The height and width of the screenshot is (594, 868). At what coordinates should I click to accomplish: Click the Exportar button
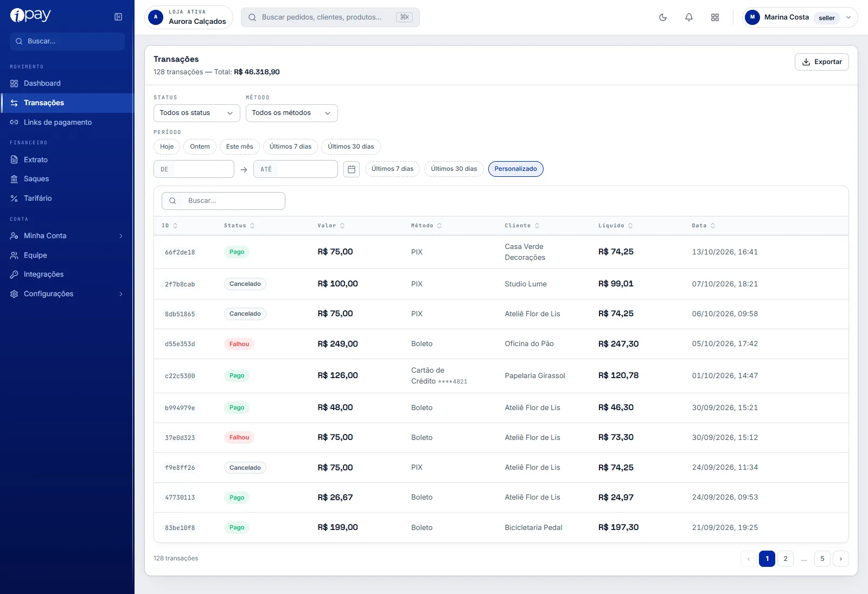coord(822,62)
